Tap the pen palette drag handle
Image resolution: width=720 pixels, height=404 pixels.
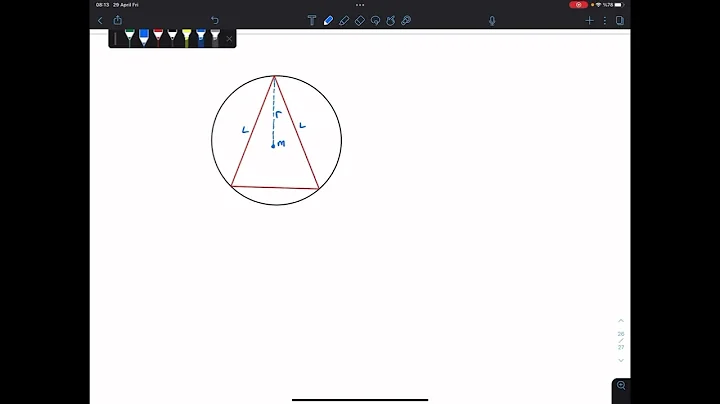click(x=115, y=39)
